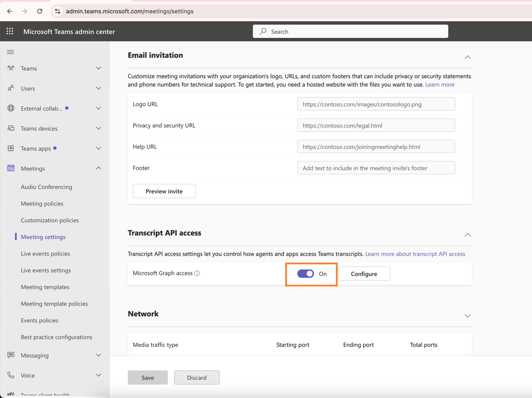532x398 pixels.
Task: Open Live events policies
Action: [45, 254]
